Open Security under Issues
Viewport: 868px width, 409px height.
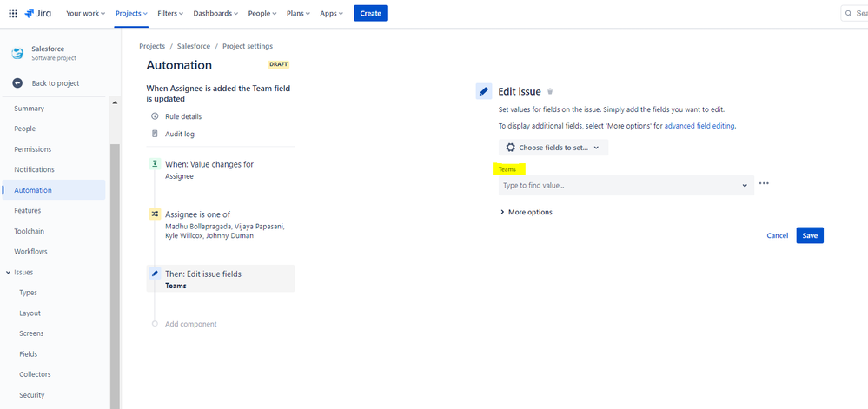point(32,395)
